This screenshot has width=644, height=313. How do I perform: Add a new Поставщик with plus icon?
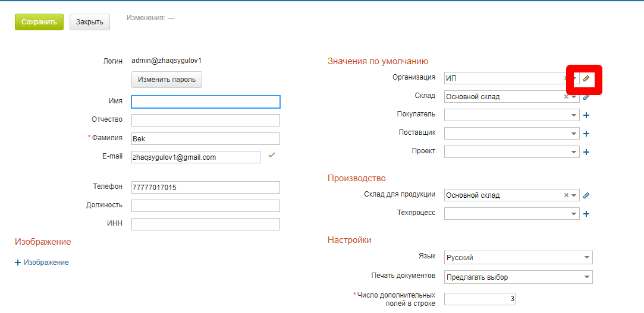click(x=586, y=134)
